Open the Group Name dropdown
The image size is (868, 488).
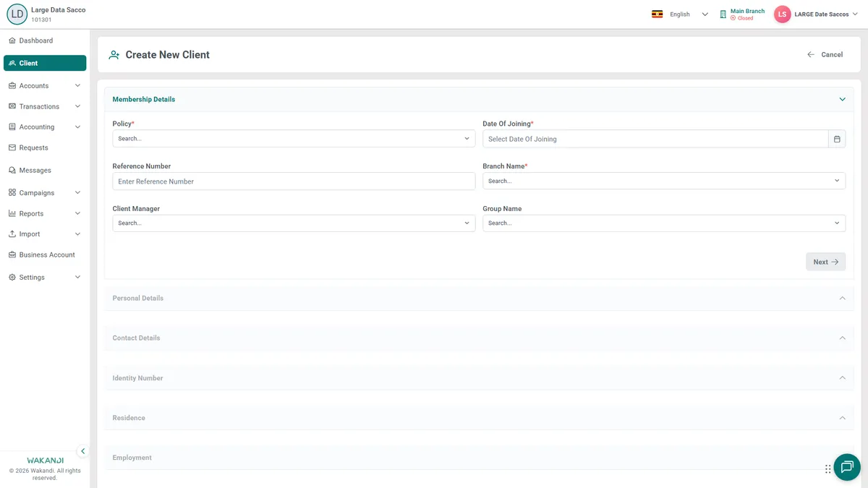tap(664, 223)
